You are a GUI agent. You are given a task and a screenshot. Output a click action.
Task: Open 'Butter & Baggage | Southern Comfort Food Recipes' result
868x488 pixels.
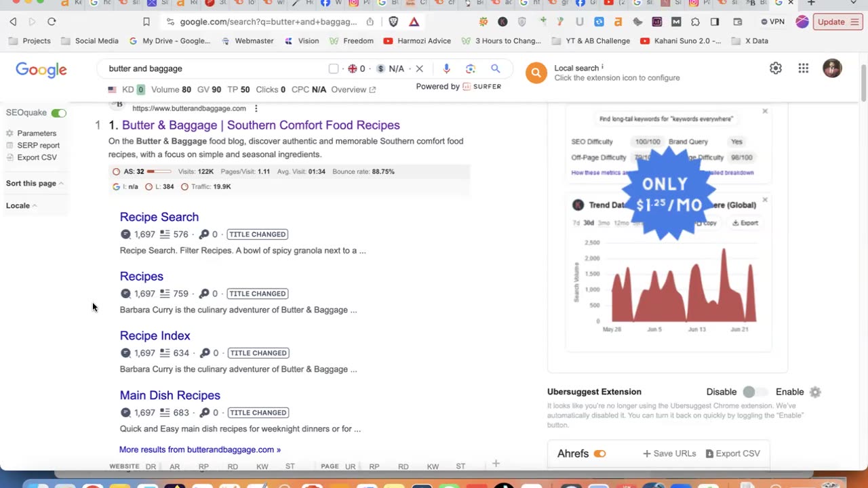click(x=261, y=125)
